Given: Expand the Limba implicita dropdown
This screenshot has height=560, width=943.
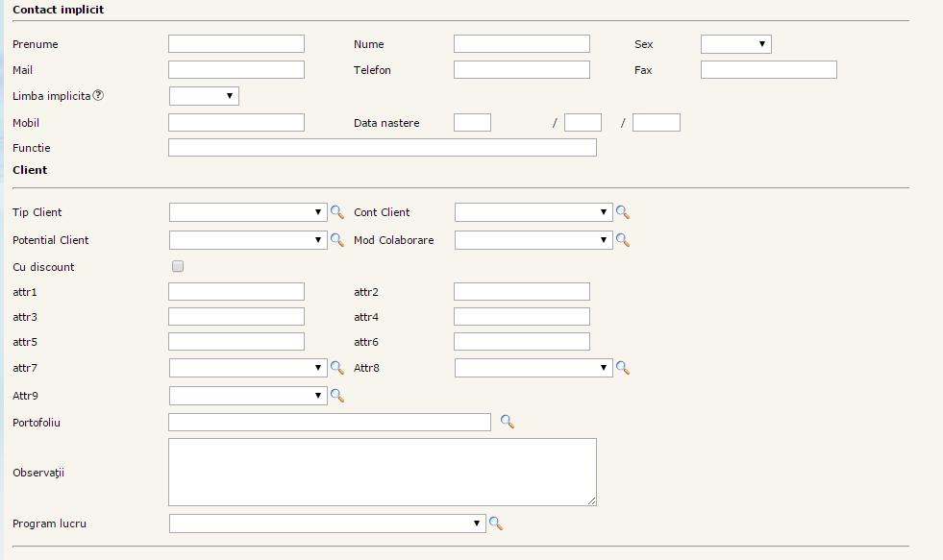Looking at the screenshot, I should point(204,96).
